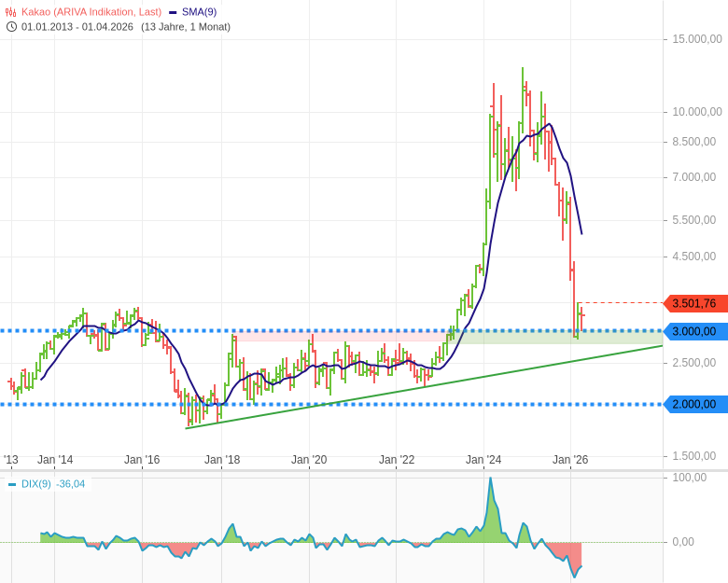Click the Jan '26 time axis label
728x583 pixels.
tap(570, 460)
